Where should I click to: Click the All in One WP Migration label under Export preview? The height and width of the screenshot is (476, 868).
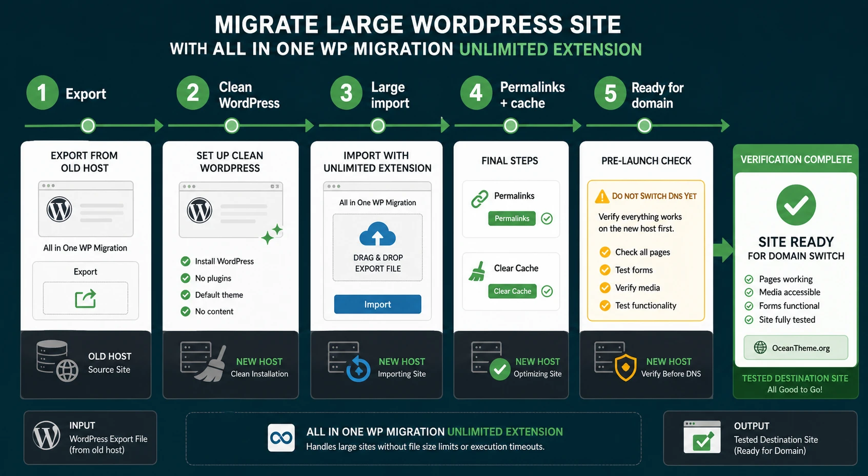(85, 248)
